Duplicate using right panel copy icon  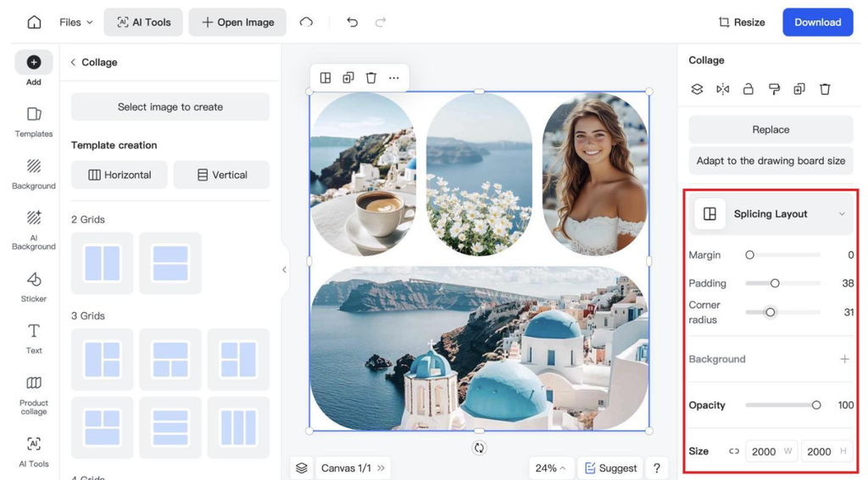pos(799,89)
